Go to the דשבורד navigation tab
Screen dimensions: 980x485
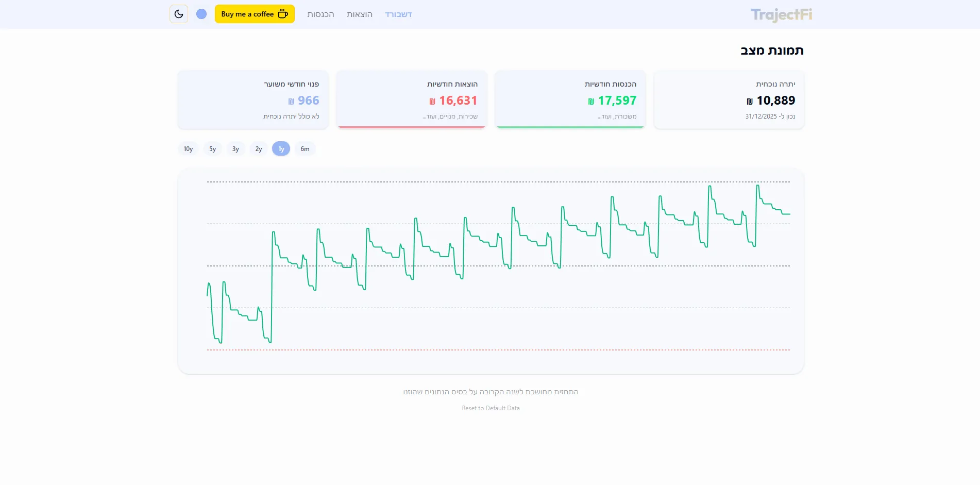pyautogui.click(x=398, y=14)
